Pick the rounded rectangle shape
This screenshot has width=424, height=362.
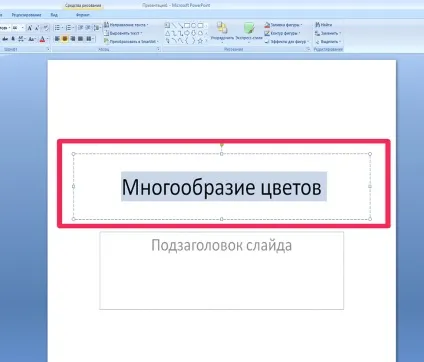200,25
